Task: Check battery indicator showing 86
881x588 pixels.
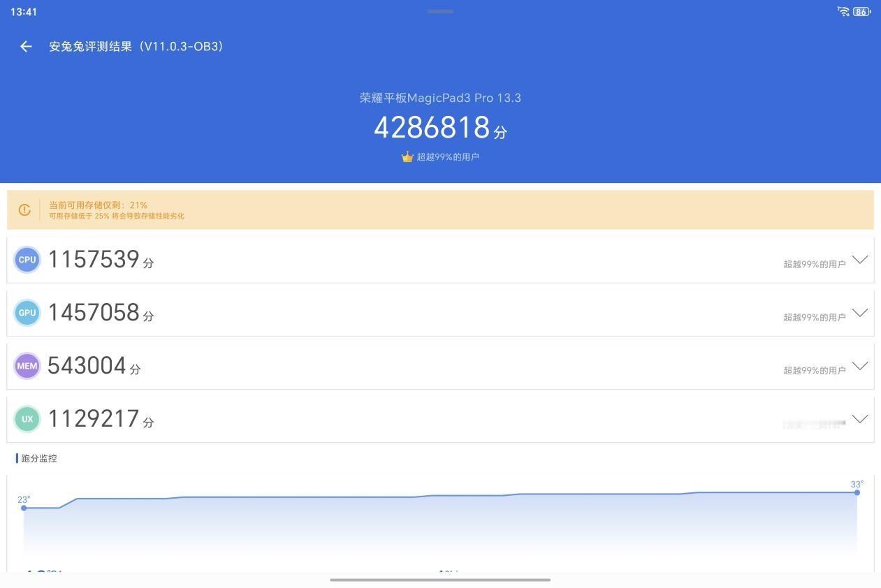Action: [x=862, y=11]
